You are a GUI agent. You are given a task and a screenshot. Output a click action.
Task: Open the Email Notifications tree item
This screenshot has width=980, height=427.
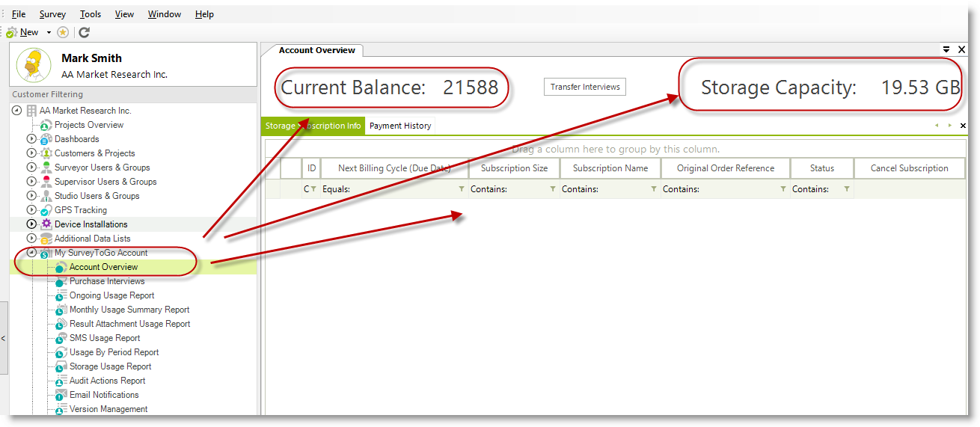click(x=104, y=395)
